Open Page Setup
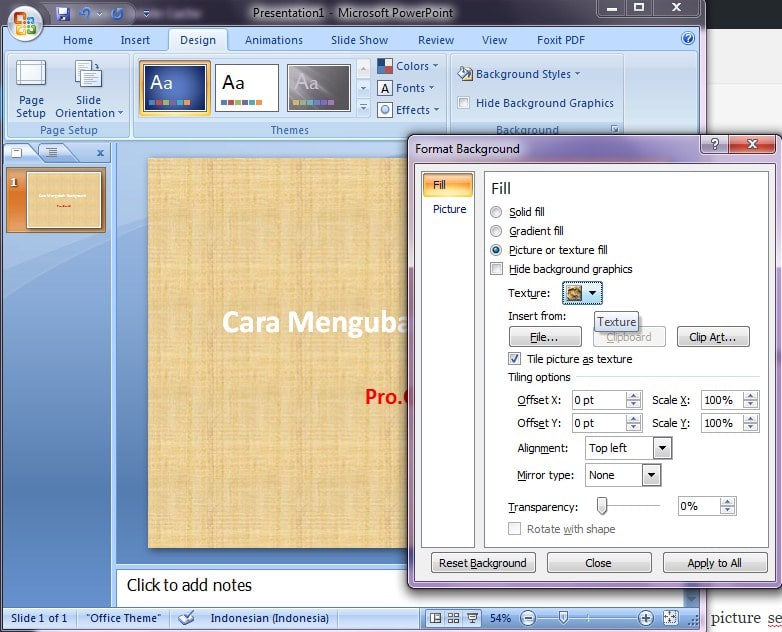This screenshot has height=632, width=782. click(31, 89)
